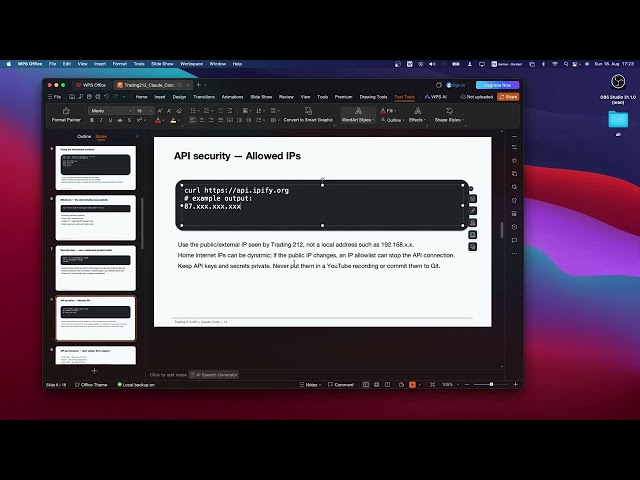Open the macOS Spotlight search icon
This screenshot has width=640, height=480.
click(566, 64)
